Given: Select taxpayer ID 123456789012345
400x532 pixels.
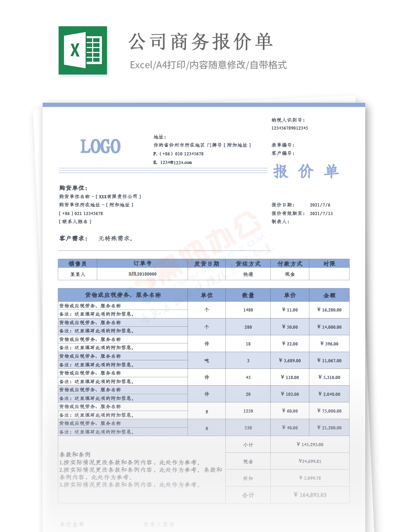Looking at the screenshot, I should point(289,128).
